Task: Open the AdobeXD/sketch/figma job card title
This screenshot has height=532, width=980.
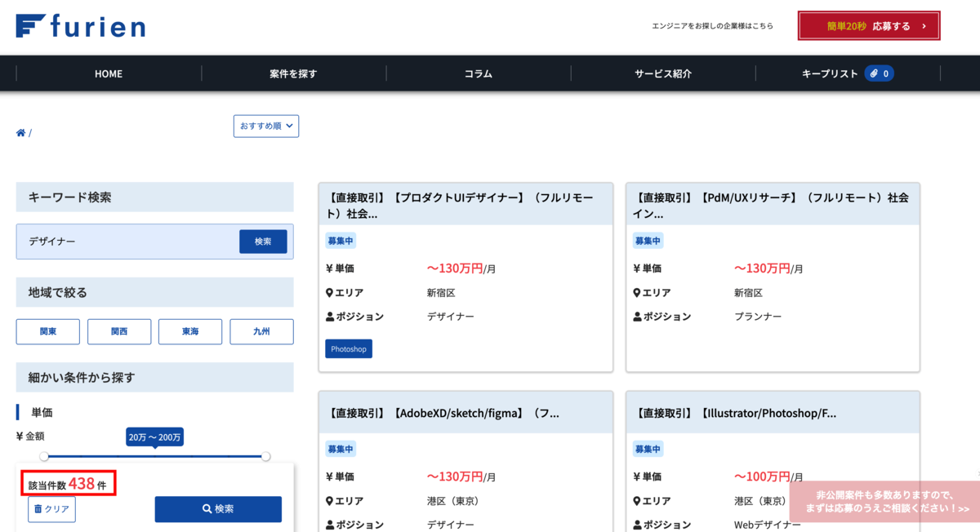Action: point(443,413)
